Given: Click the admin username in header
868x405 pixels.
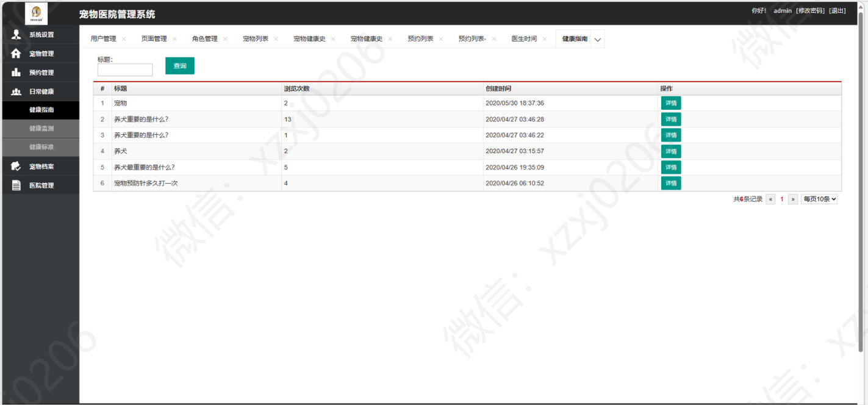Looking at the screenshot, I should coord(783,11).
